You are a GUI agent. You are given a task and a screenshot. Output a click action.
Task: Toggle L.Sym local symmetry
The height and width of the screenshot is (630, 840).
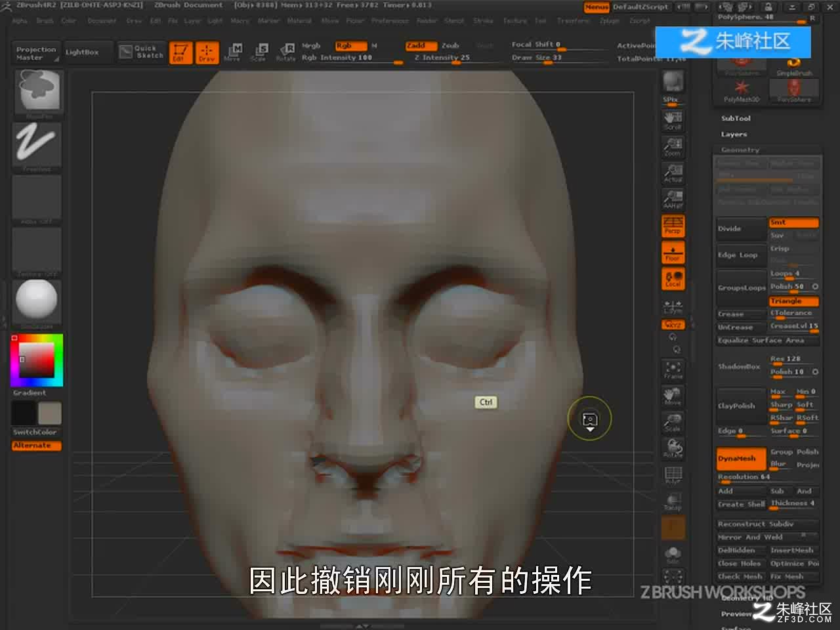point(673,306)
